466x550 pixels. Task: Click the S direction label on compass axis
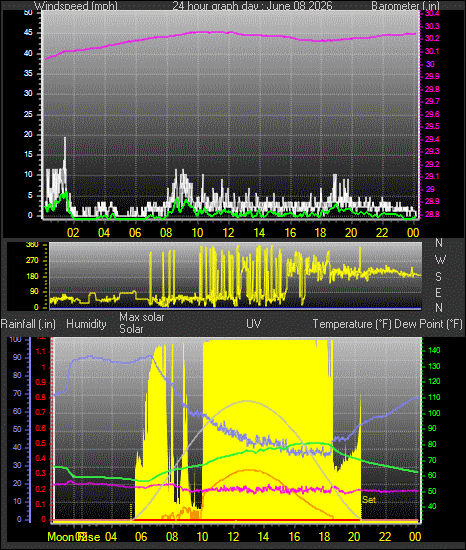click(438, 277)
